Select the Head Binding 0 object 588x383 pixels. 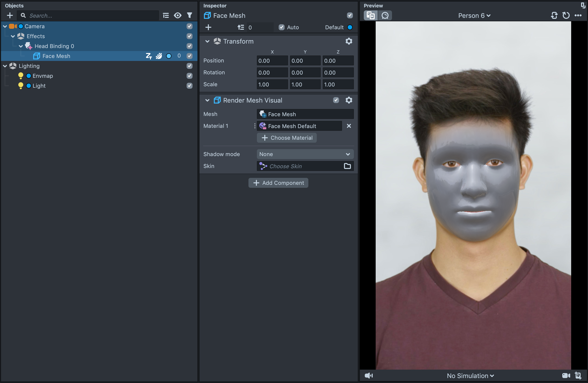point(54,46)
